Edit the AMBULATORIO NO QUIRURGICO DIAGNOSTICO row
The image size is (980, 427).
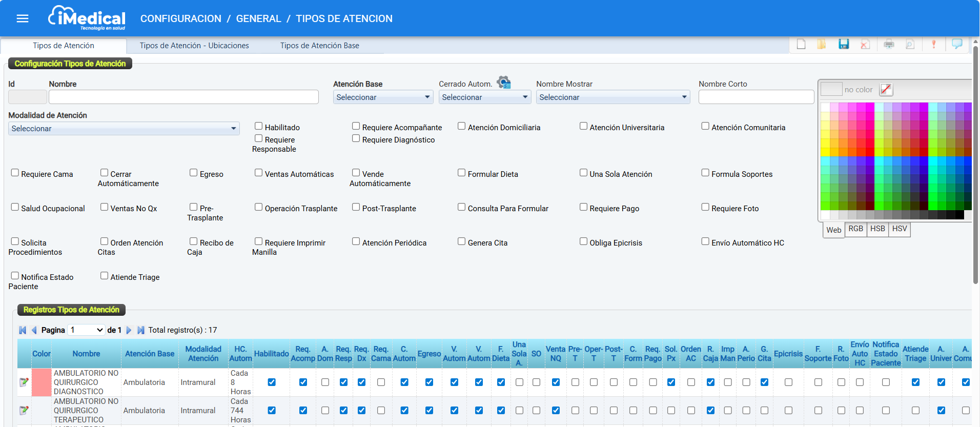(x=24, y=382)
